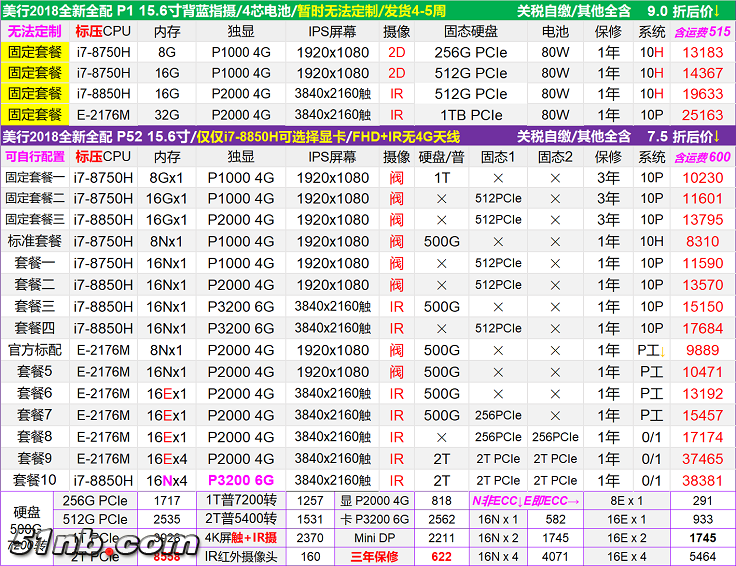
Task: Select the 含运费515 shipping label
Action: coord(702,32)
